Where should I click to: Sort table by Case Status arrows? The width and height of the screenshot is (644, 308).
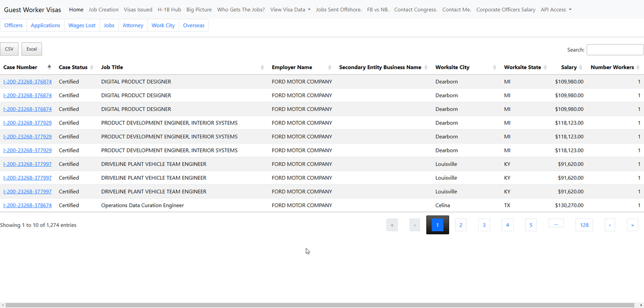pos(92,67)
